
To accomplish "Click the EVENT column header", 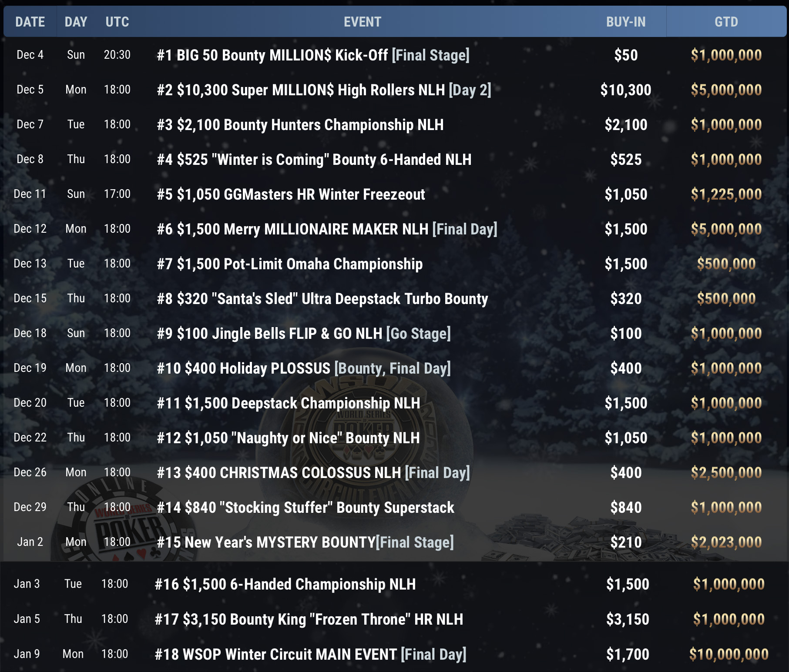I will [x=362, y=22].
